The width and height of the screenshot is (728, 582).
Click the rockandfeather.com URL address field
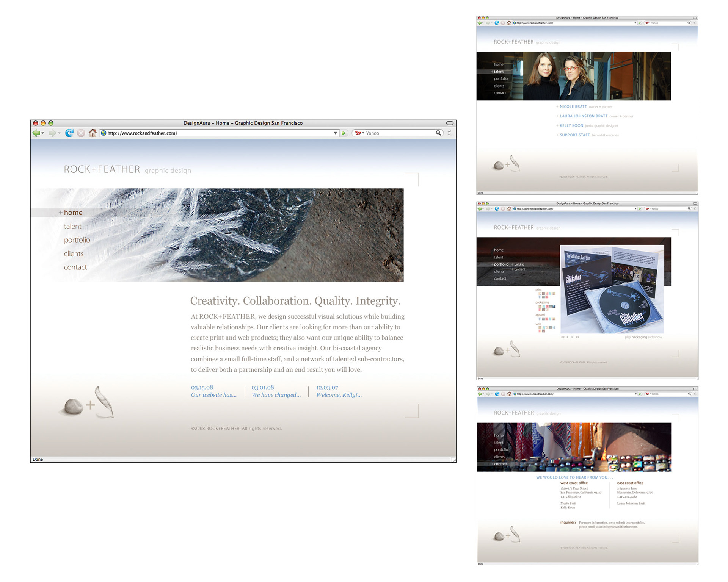coord(216,133)
